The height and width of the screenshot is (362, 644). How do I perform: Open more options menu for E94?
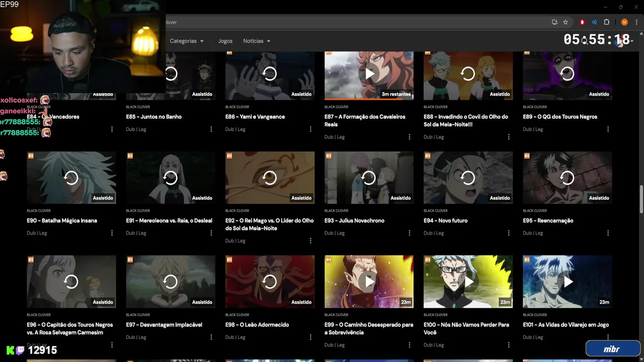(509, 233)
